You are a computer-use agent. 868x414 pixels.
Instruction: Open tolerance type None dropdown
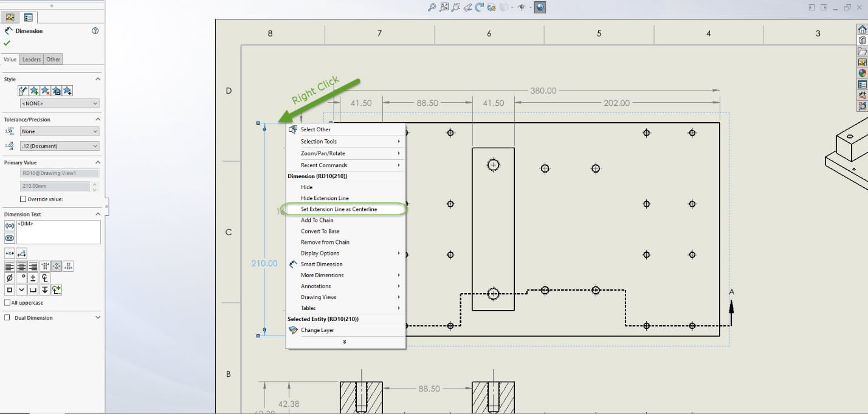pyautogui.click(x=58, y=131)
